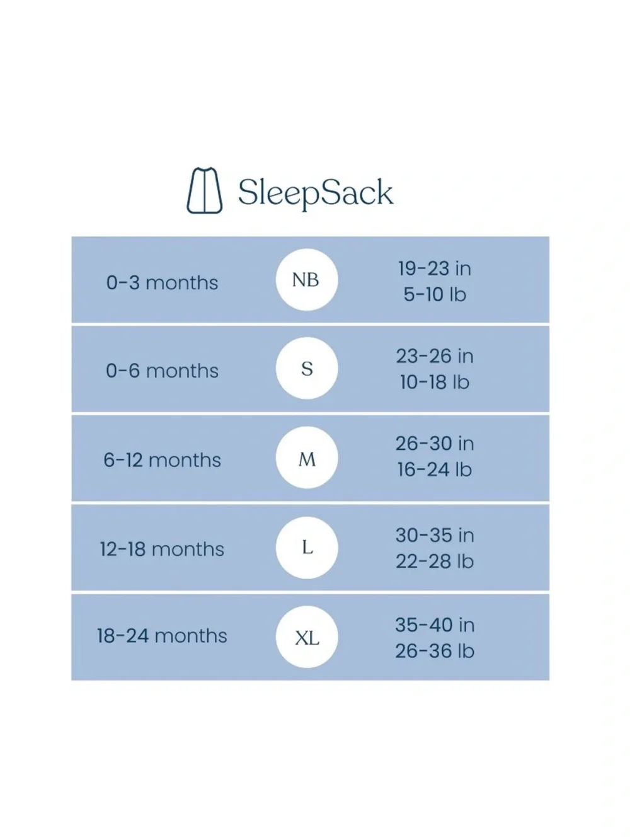Click the 18-24 months label
Viewport: 630px width, 840px height.
coord(162,636)
